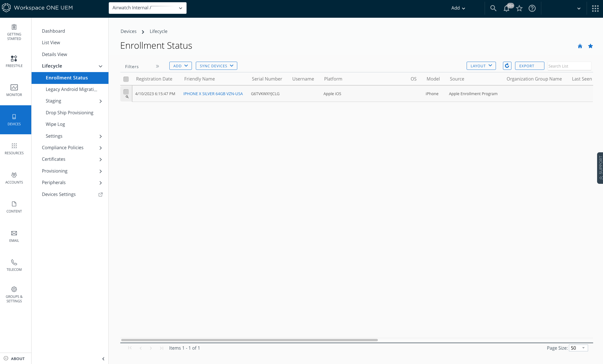Open Groups & Settings section
Viewport: 603px width, 364px height.
14,295
